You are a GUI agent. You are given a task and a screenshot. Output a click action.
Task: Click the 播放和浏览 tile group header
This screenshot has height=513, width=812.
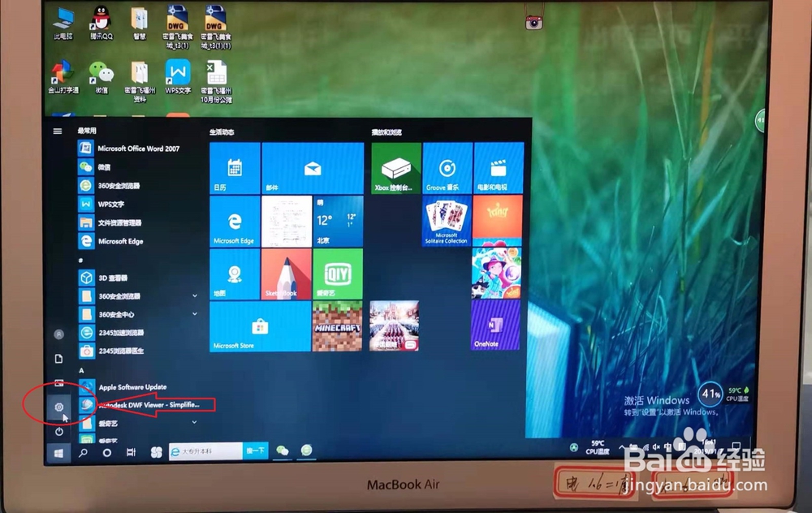[387, 132]
